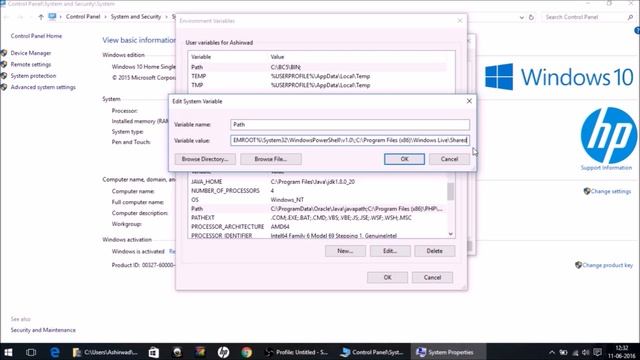Click Change product key link
Viewport: 640px width, 360px height.
607,265
